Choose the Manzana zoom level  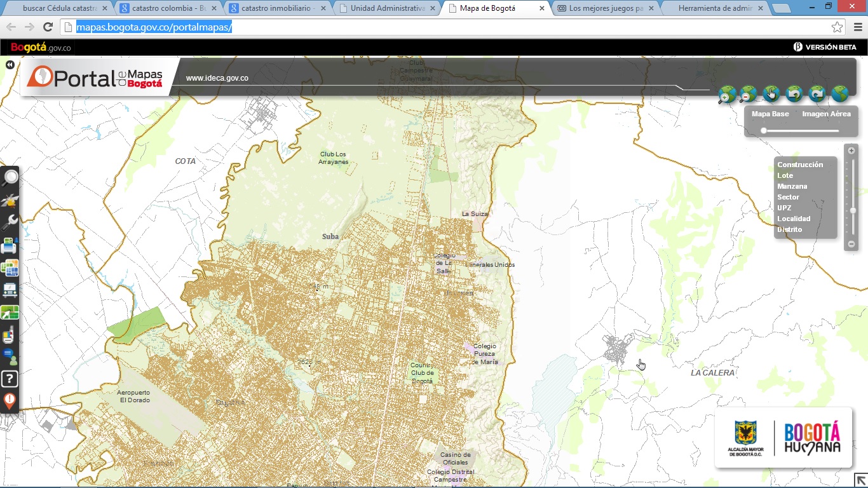[x=792, y=186]
